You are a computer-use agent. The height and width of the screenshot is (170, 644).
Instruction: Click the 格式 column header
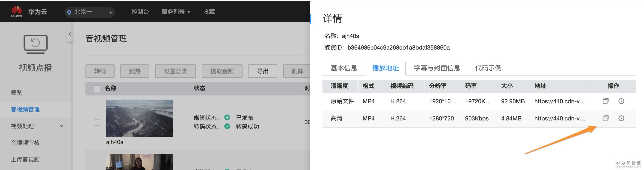[368, 86]
